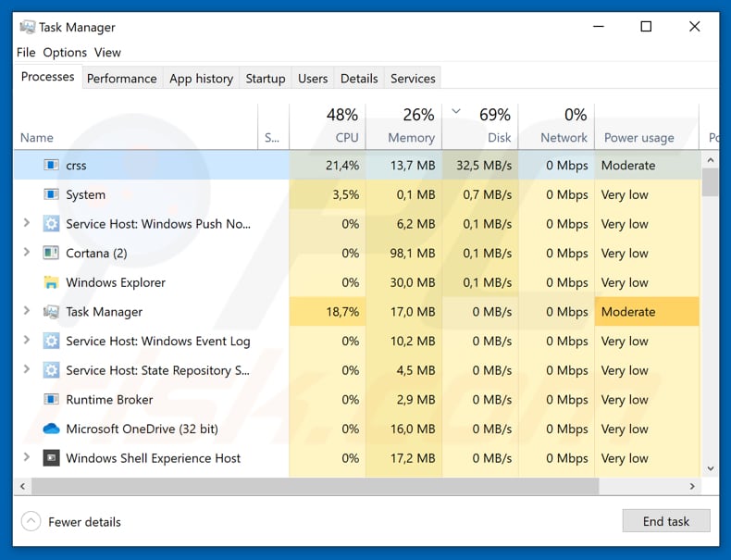
Task: Click the 32,5 MB/s disk value
Action: [484, 166]
